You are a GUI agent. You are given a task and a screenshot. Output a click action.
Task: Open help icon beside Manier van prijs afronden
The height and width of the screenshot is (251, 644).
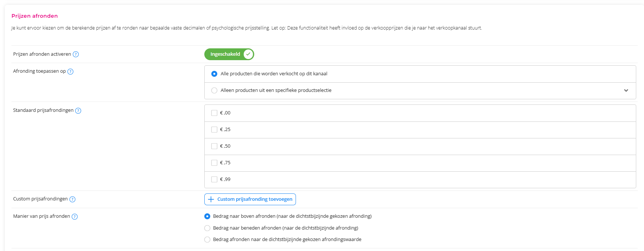click(75, 217)
